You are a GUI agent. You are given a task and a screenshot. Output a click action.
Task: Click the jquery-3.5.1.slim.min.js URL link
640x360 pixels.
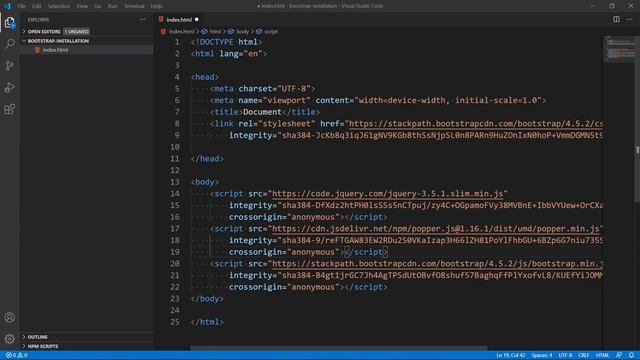point(387,193)
